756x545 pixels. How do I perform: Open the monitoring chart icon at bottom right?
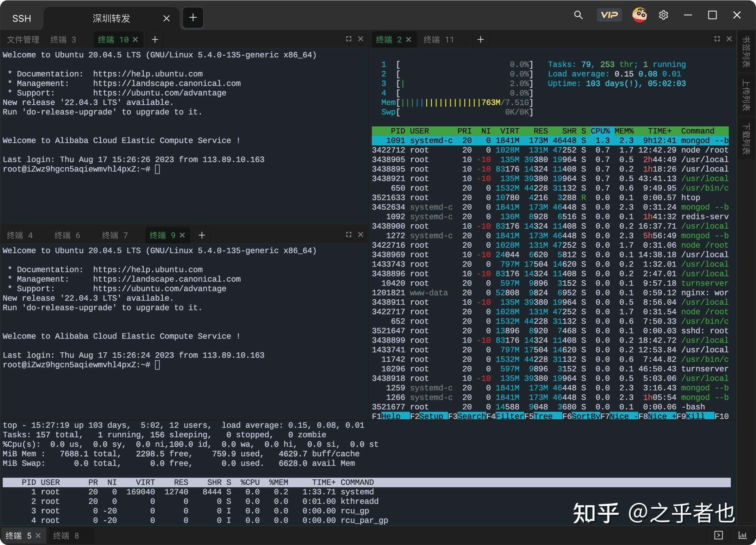[x=743, y=535]
